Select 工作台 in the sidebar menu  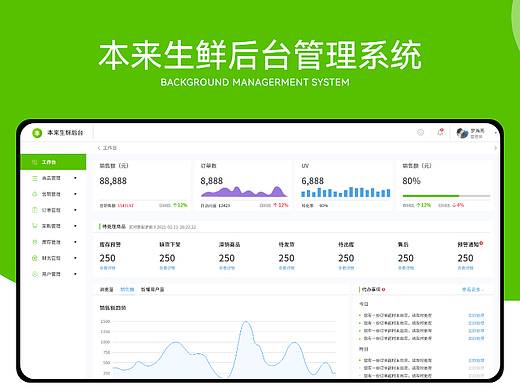53,162
